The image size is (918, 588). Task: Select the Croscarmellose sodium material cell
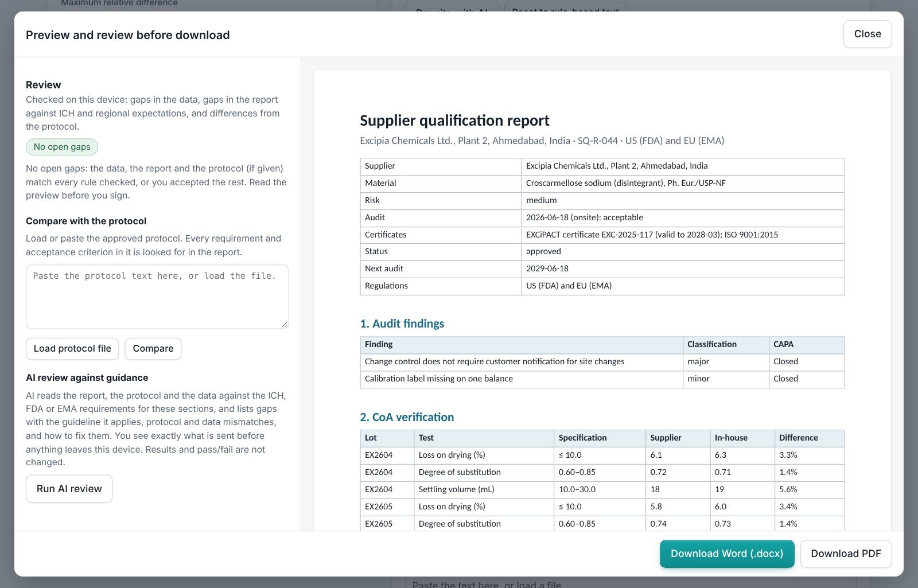point(683,183)
